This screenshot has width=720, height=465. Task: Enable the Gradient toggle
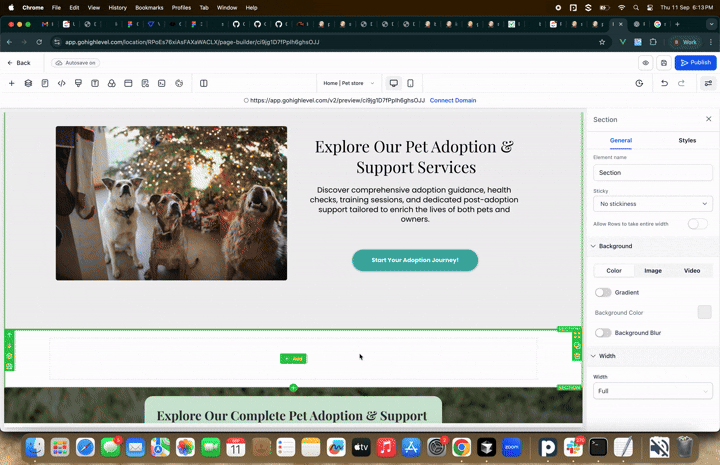point(603,292)
